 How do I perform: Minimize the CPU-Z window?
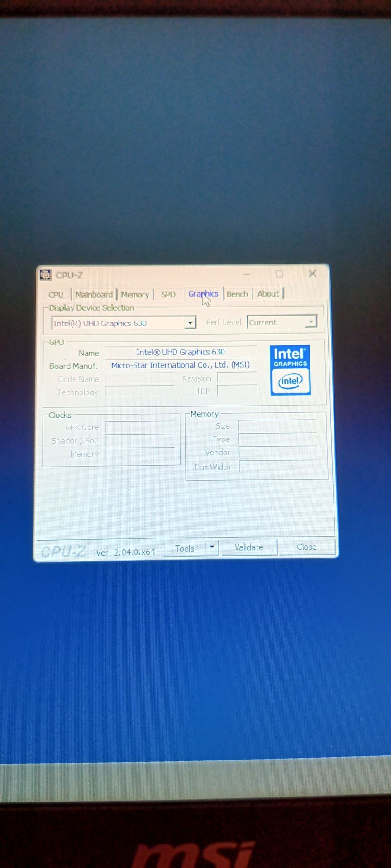247,274
